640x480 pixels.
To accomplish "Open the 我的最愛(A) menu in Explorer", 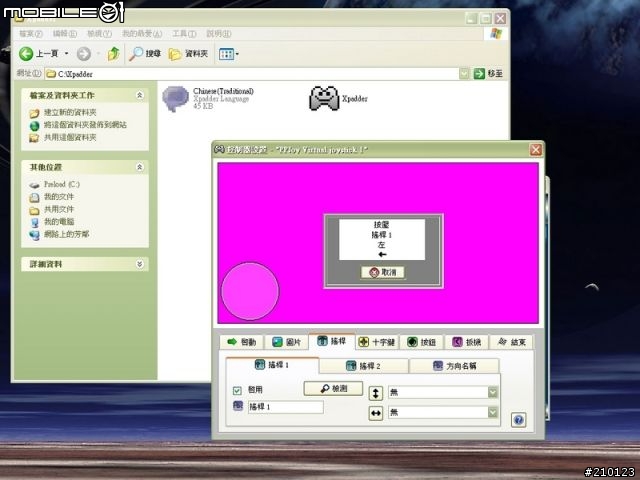I will [x=142, y=33].
